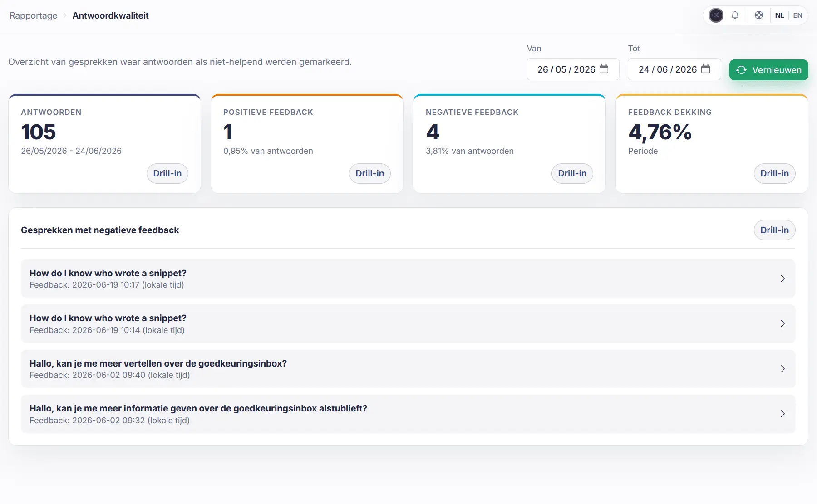Go to Rapportage breadcrumb
Viewport: 817px width, 504px height.
click(34, 15)
